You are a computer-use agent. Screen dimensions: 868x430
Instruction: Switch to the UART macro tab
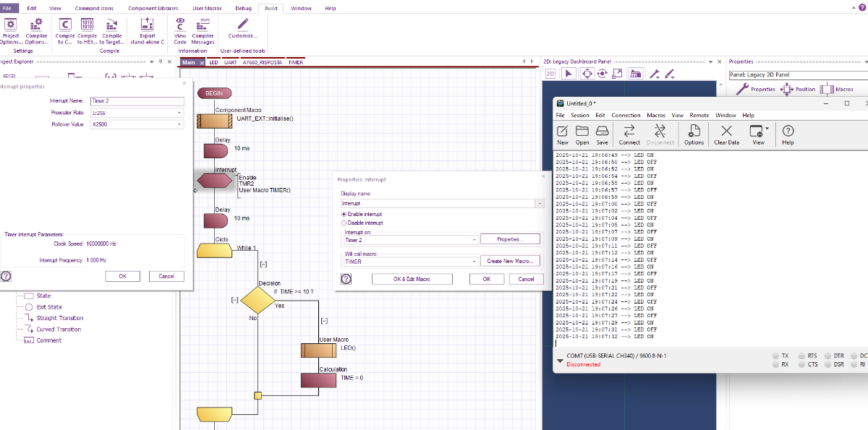pyautogui.click(x=230, y=63)
